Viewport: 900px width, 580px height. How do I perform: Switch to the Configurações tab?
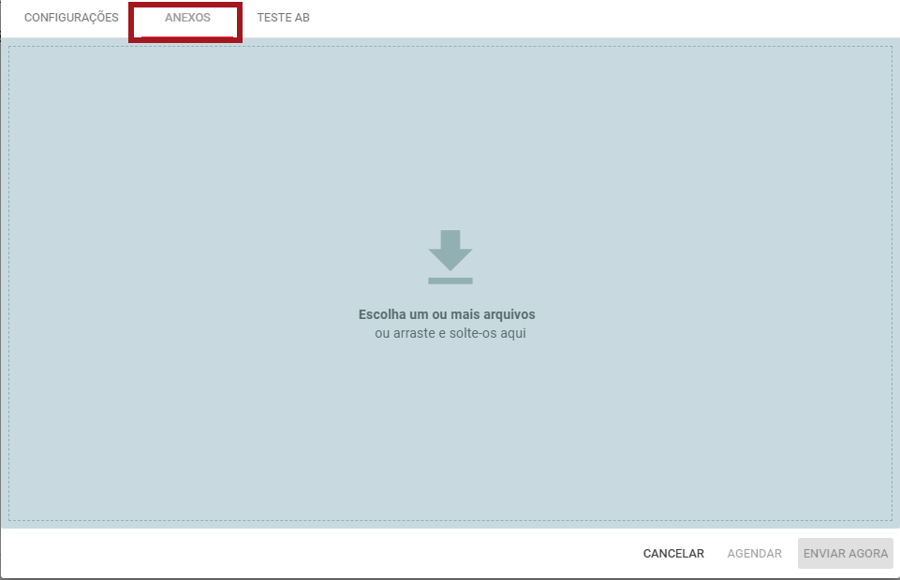pyautogui.click(x=71, y=18)
